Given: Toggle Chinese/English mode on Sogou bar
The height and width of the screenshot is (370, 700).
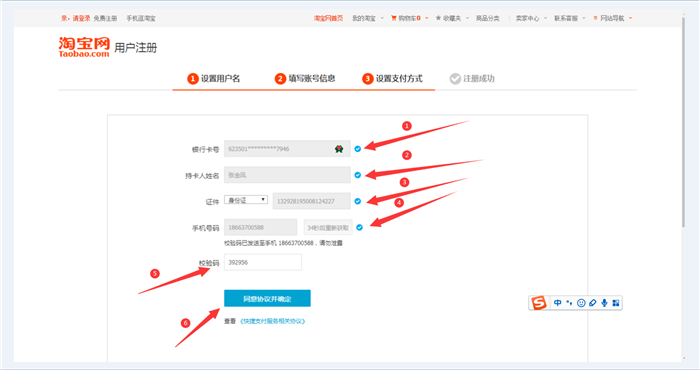Looking at the screenshot, I should click(x=558, y=303).
